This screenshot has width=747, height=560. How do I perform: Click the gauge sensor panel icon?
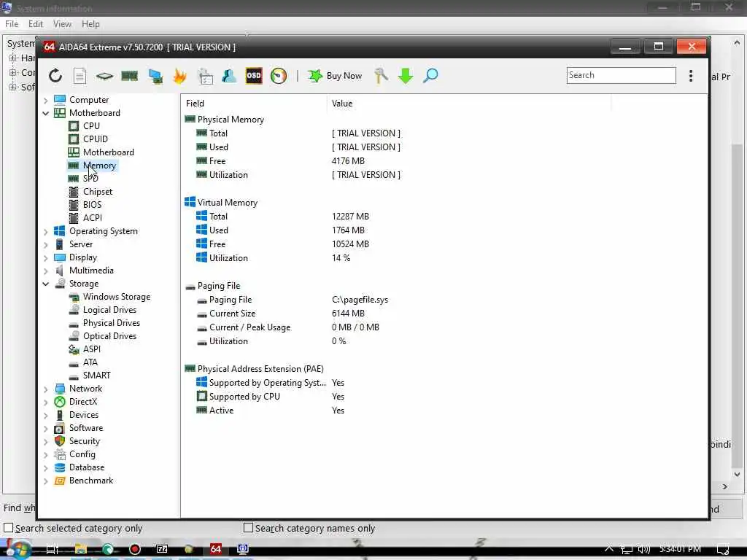(279, 76)
